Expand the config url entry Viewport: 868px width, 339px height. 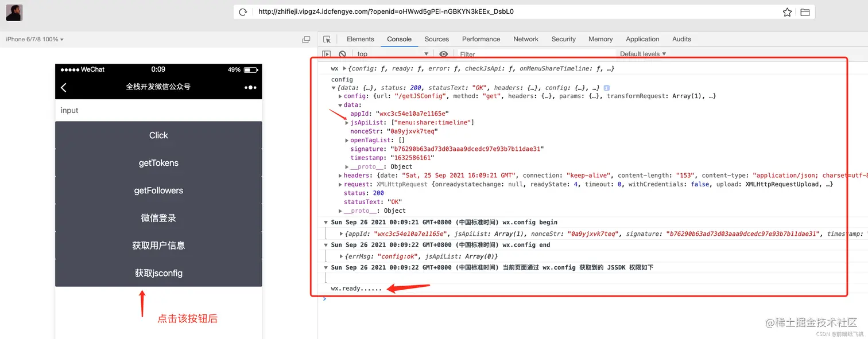(x=340, y=96)
